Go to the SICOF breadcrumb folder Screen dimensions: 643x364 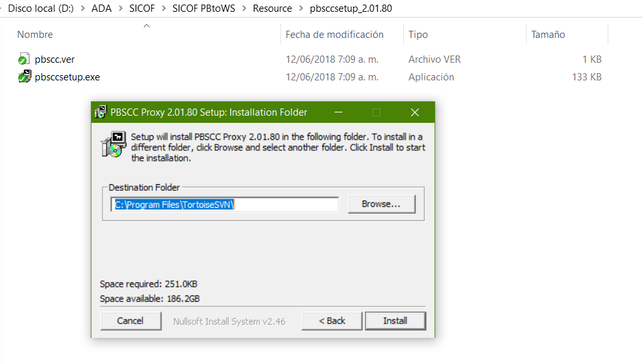142,8
